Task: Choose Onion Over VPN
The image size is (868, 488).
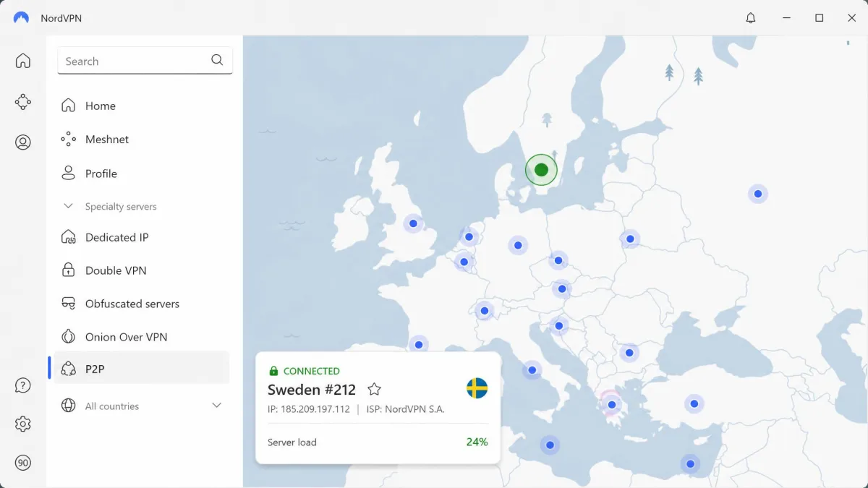Action: tap(142, 337)
